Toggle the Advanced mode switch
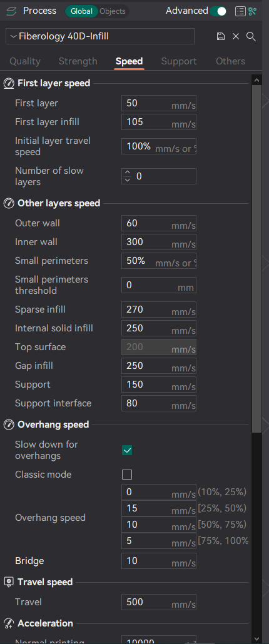 tap(218, 11)
